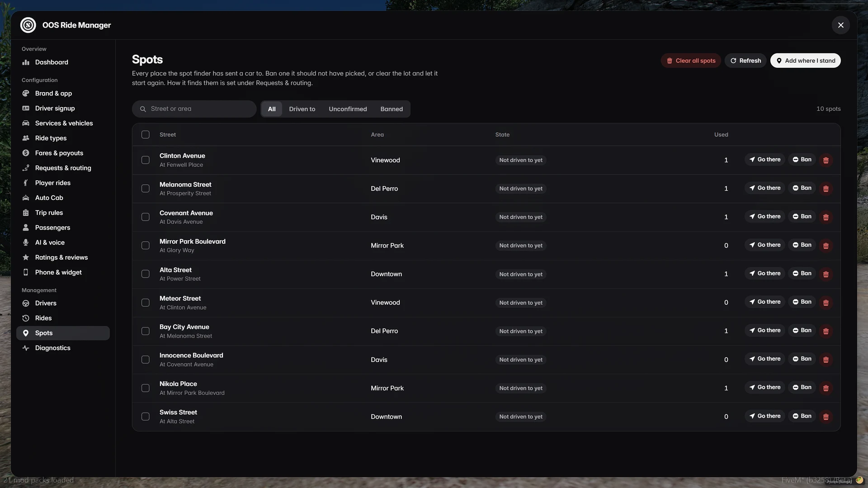Click the OOS Ride Manager logo icon

[28, 25]
